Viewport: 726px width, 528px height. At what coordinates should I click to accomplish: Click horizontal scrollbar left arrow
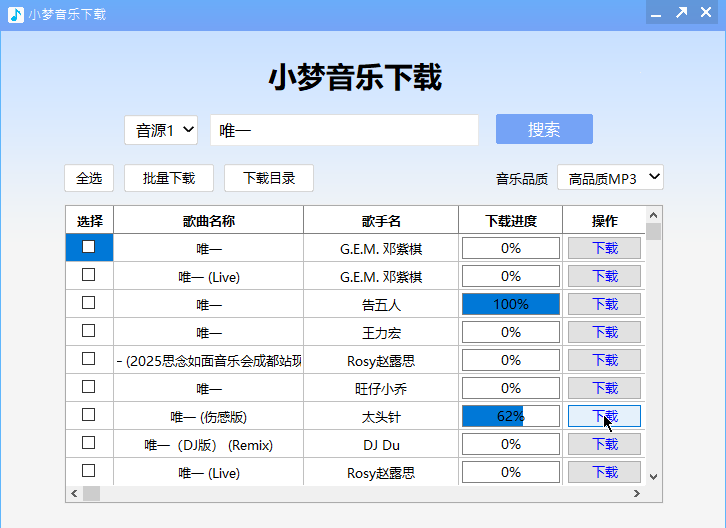point(74,494)
